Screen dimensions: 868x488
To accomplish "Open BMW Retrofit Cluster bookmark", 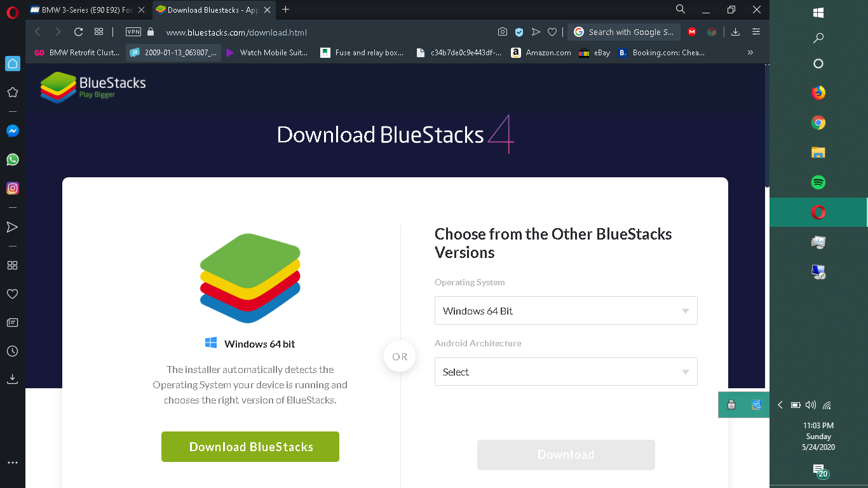I will pos(77,53).
